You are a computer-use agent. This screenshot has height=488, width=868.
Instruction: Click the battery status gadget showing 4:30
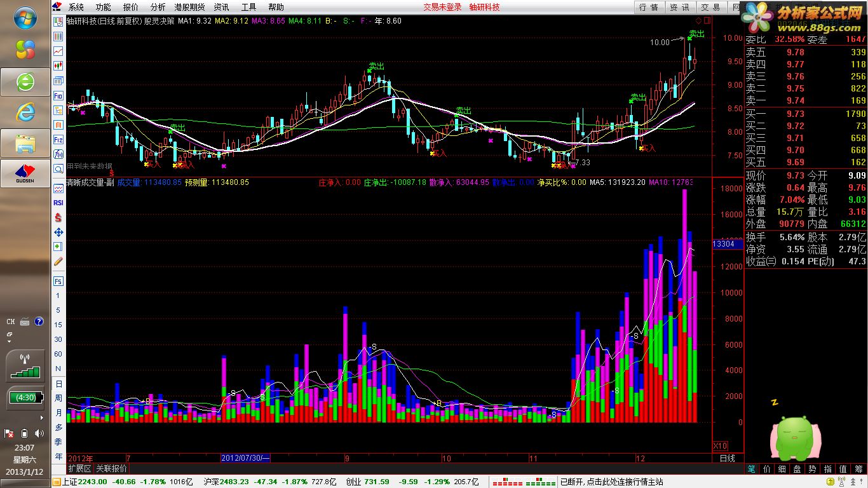point(25,398)
